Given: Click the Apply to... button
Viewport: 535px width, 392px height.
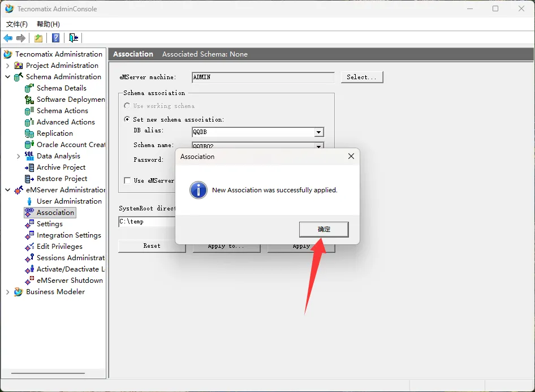Looking at the screenshot, I should (x=226, y=248).
